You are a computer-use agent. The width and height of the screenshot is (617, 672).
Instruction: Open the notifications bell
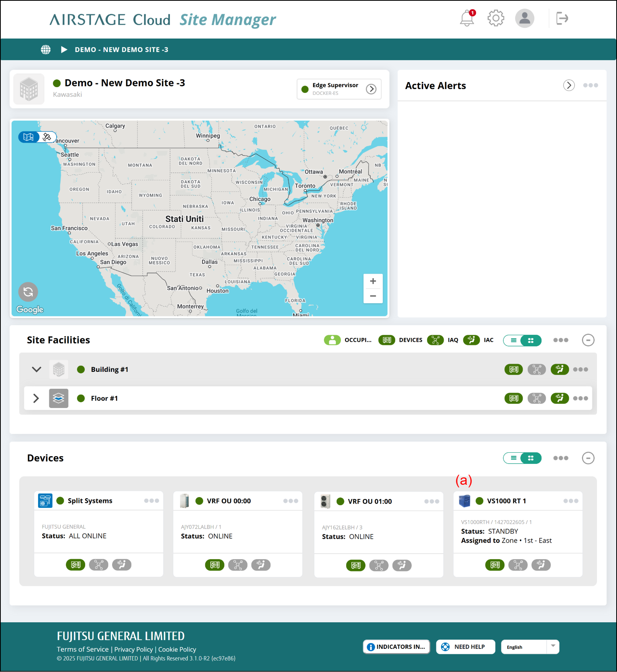(x=467, y=18)
